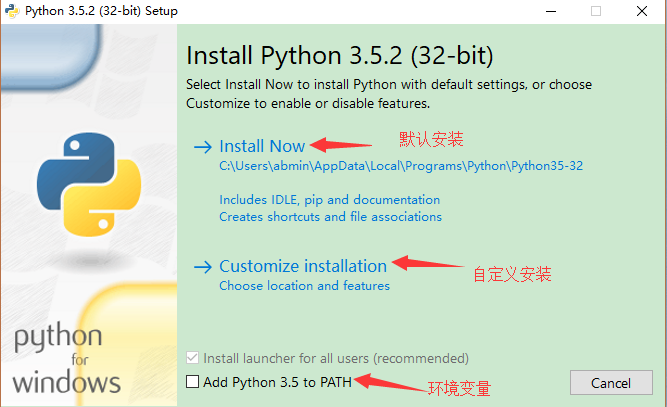Click the large Python logo graphic

[89, 184]
